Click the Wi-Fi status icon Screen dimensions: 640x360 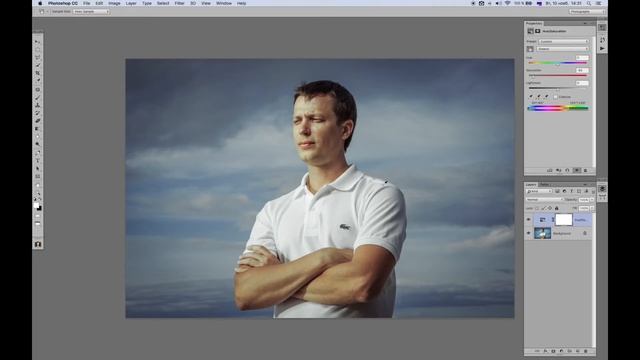pos(508,3)
